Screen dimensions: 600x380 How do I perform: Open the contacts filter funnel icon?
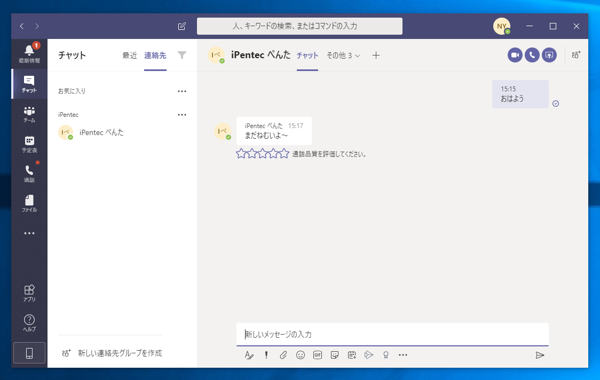coord(182,55)
